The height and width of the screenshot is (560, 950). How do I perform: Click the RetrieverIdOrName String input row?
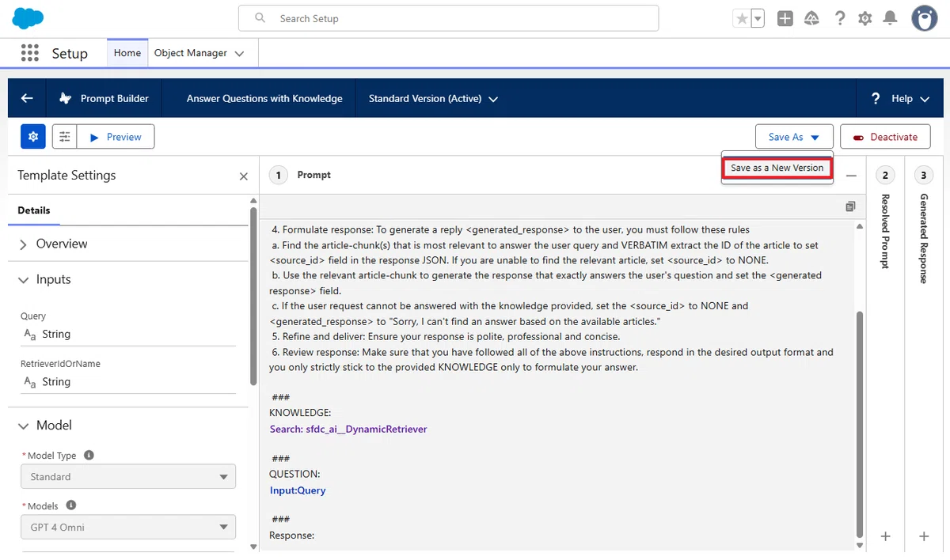[128, 382]
